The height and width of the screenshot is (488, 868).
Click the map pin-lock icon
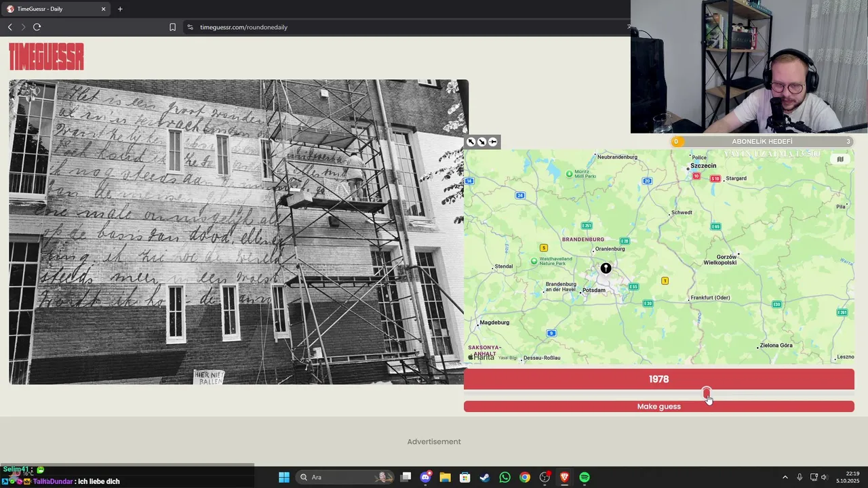(x=492, y=142)
